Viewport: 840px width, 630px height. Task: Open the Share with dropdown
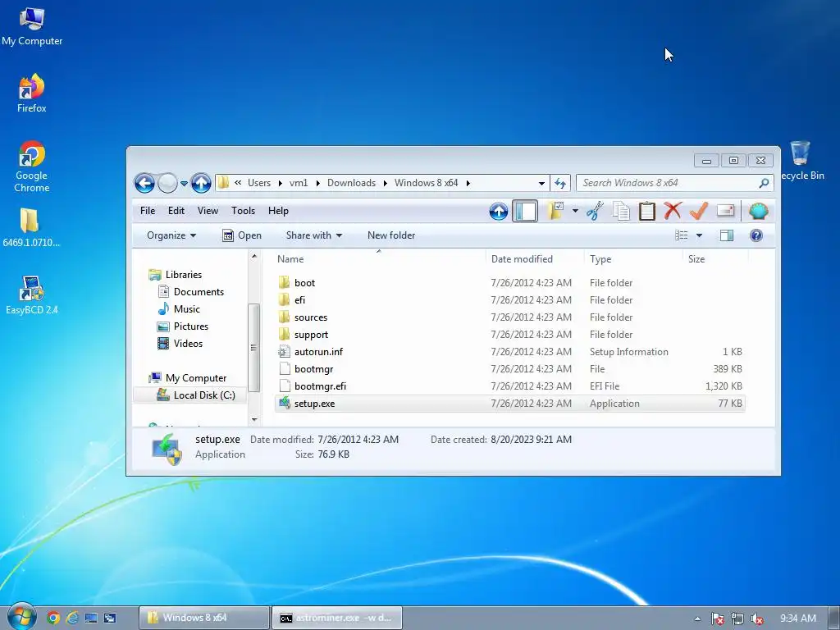coord(314,235)
